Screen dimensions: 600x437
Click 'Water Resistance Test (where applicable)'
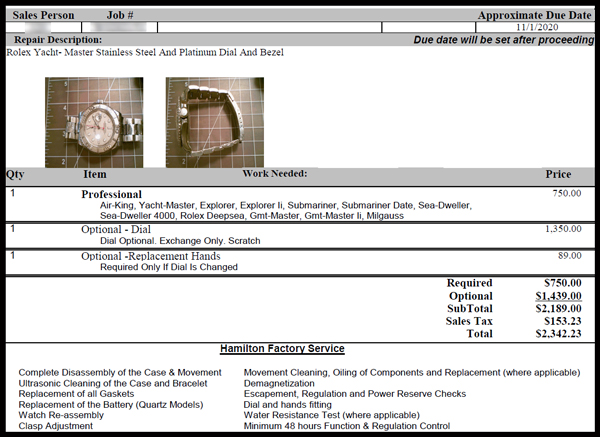click(x=332, y=415)
